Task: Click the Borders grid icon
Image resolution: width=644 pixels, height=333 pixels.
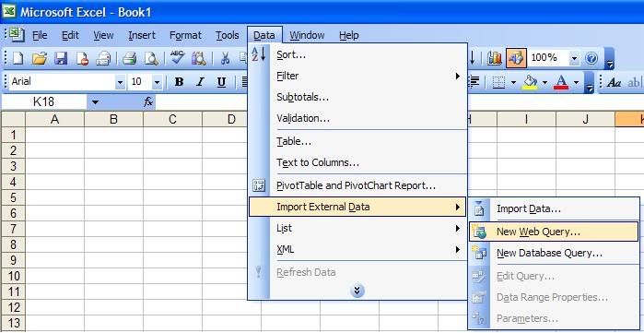Action: tap(498, 82)
